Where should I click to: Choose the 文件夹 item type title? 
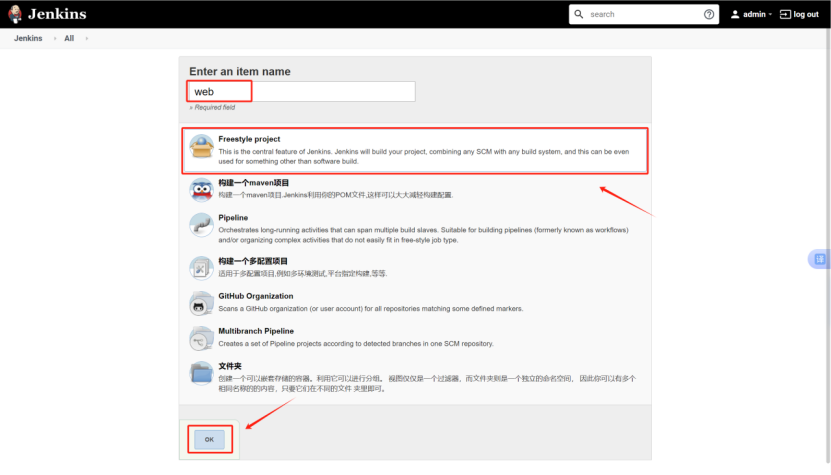tap(230, 366)
